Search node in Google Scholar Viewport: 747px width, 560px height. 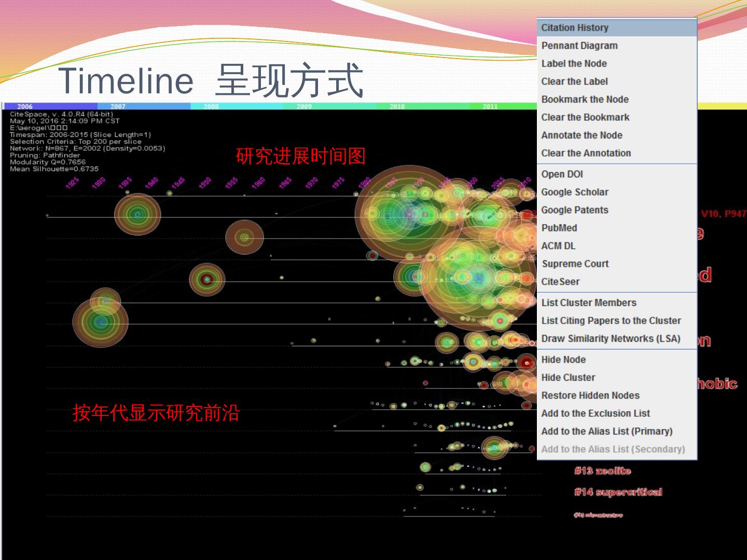click(575, 192)
